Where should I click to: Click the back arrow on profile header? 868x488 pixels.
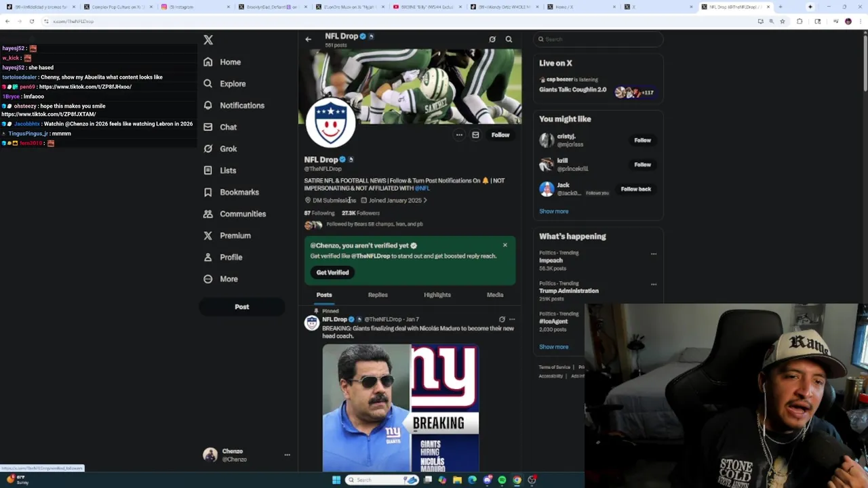[x=308, y=39]
